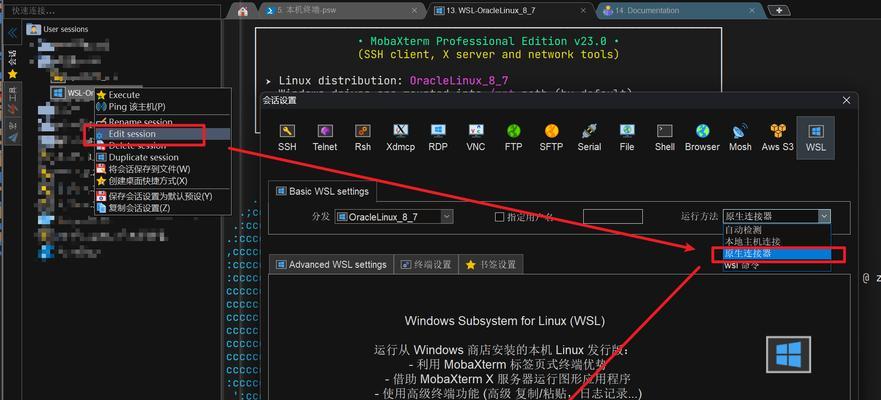Screen dimensions: 881x400
Task: Click 复制会话设置(Z) menu entry
Action: click(163, 208)
